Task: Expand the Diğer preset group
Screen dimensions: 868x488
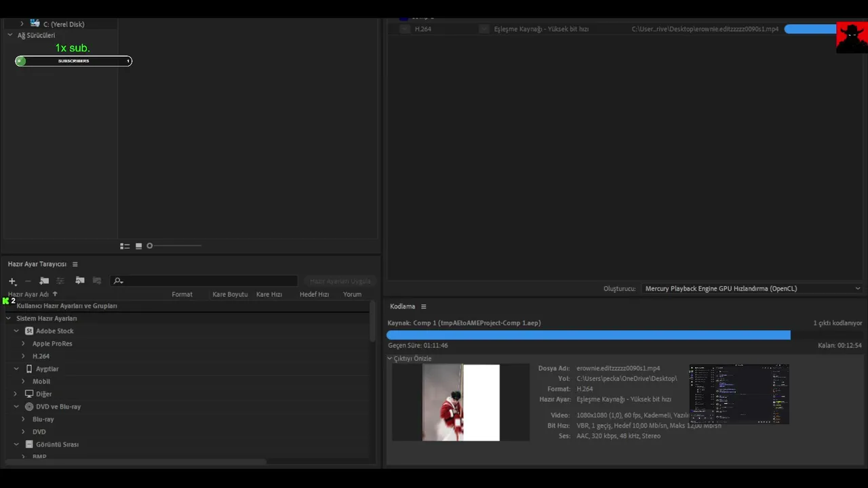Action: tap(16, 394)
